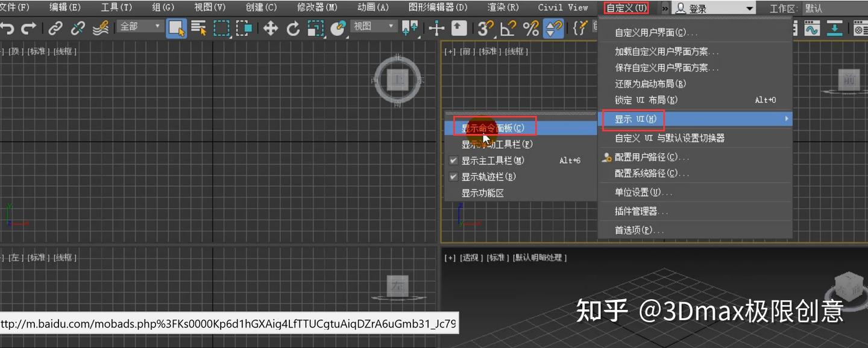Choose 配置系统路径(C)...

tap(695, 174)
